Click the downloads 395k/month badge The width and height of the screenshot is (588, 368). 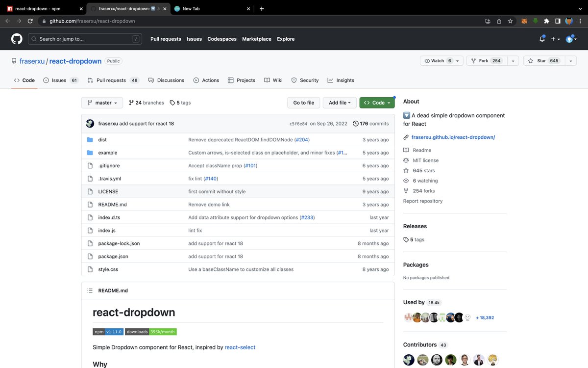[151, 332]
